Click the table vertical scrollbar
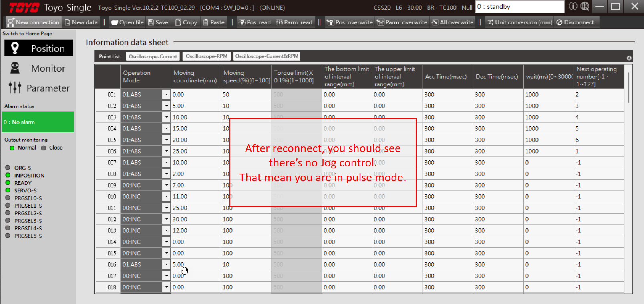This screenshot has width=644, height=304. 628,87
